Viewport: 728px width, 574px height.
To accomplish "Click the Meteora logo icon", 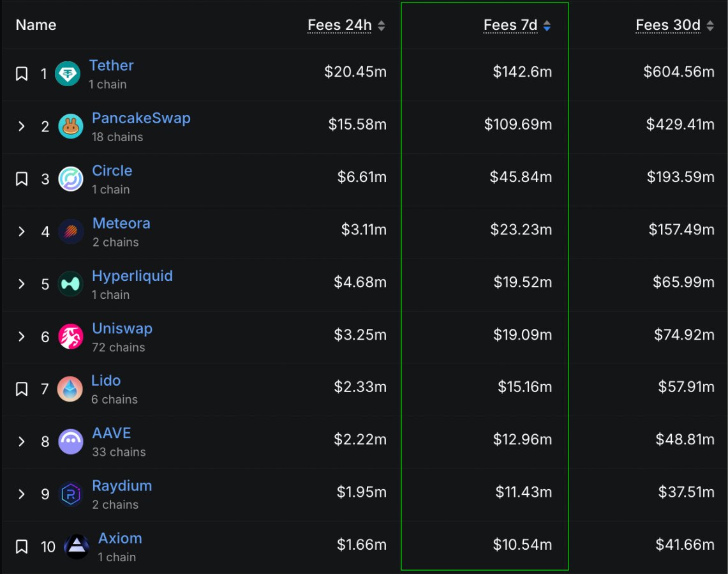I will point(71,231).
